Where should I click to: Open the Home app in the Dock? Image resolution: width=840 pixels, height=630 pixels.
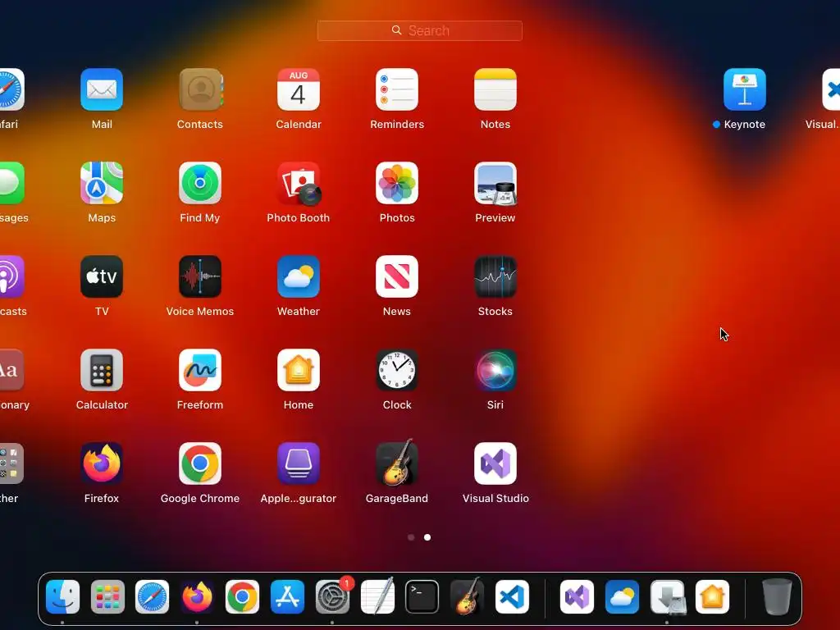pyautogui.click(x=713, y=597)
